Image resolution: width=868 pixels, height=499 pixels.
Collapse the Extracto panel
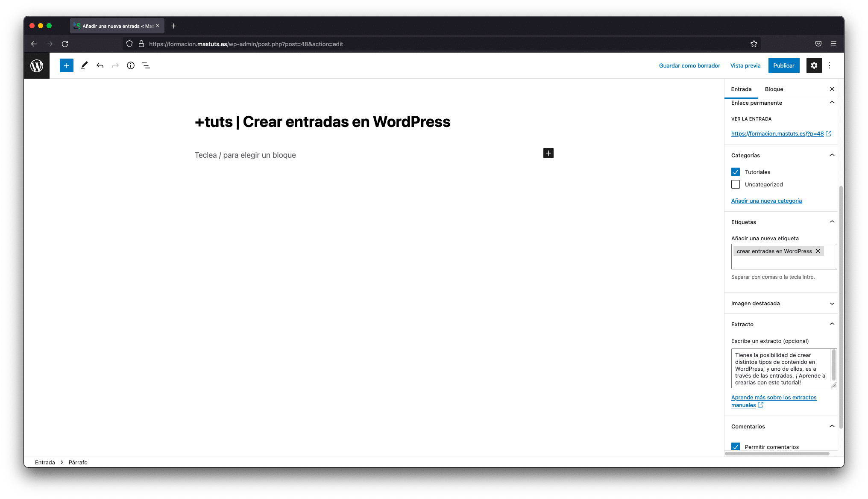coord(832,324)
